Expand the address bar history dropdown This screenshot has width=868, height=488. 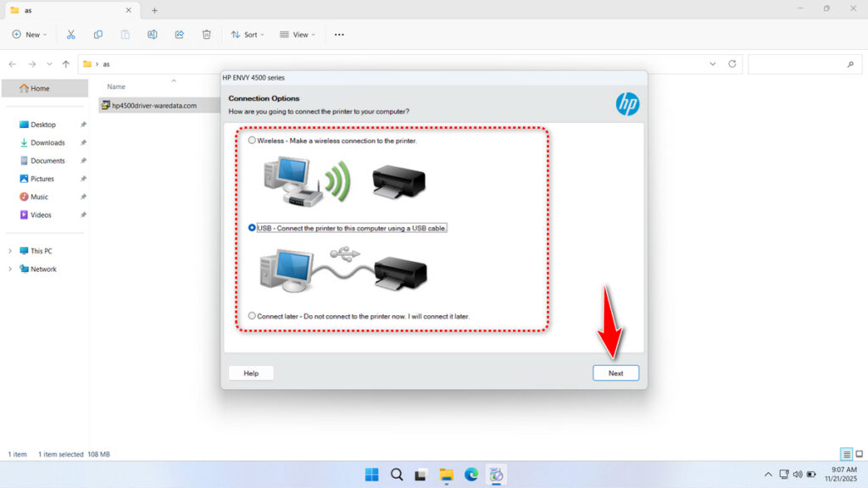[x=712, y=64]
